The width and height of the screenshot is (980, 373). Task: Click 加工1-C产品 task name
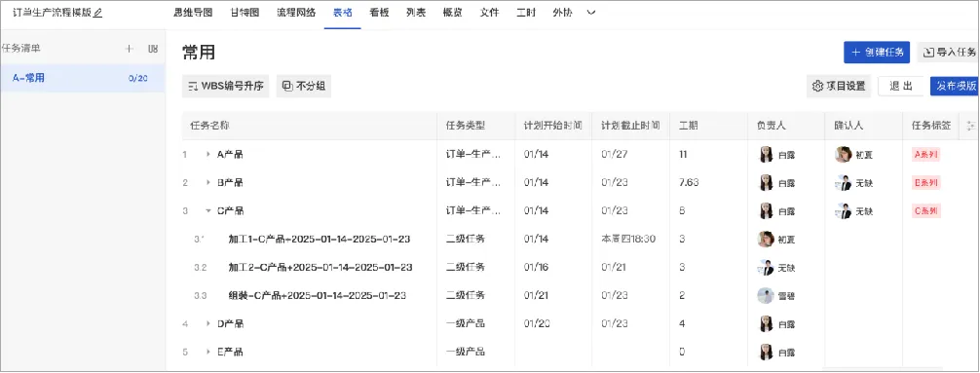pos(319,240)
